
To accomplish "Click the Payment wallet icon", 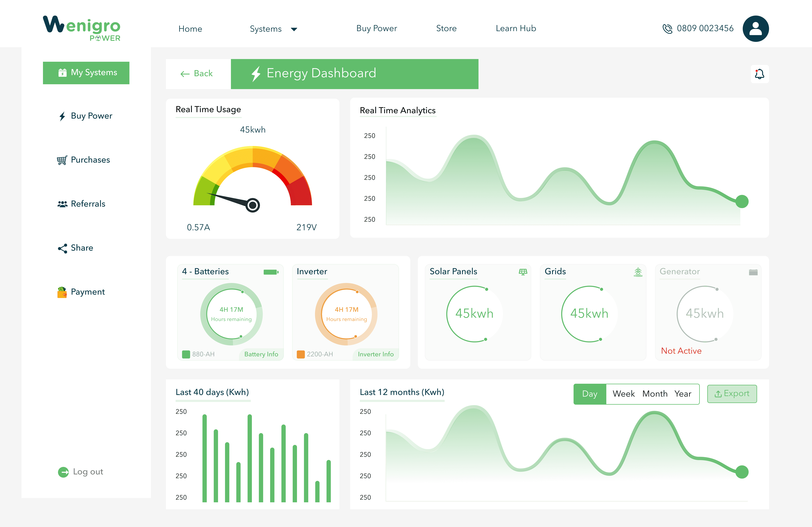I will coord(62,292).
